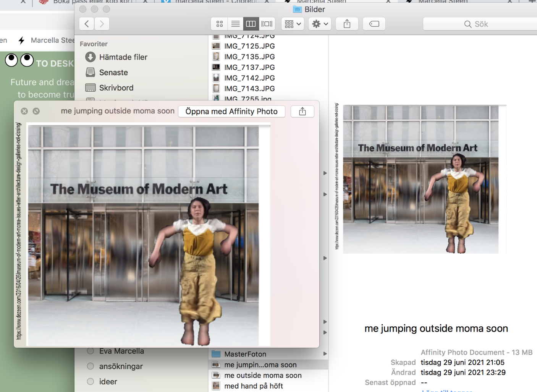The height and width of the screenshot is (392, 537).
Task: Switch to gallery view in Finder
Action: [x=267, y=24]
